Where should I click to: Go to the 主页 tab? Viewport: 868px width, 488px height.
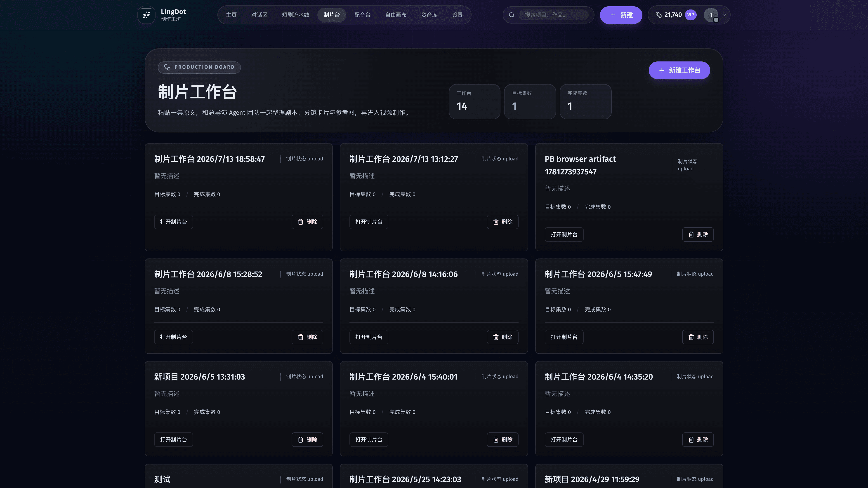tap(231, 15)
